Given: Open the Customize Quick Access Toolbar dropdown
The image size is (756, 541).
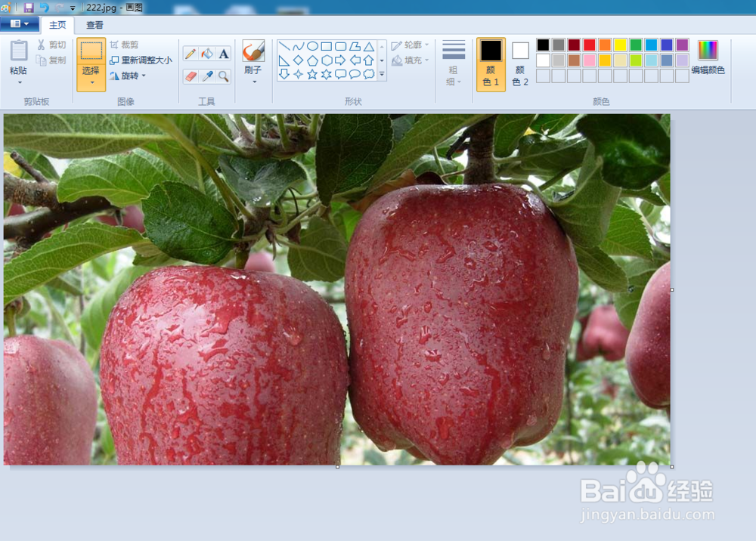Looking at the screenshot, I should [x=73, y=8].
